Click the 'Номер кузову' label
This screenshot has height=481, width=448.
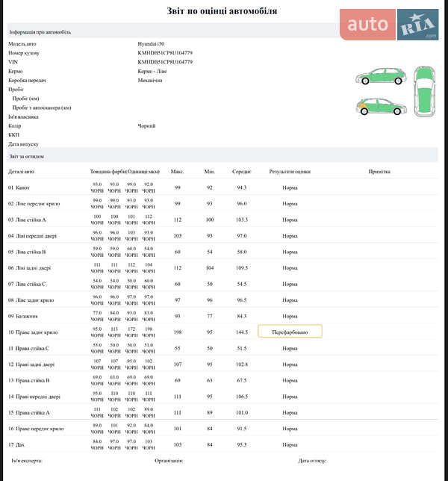24,53
